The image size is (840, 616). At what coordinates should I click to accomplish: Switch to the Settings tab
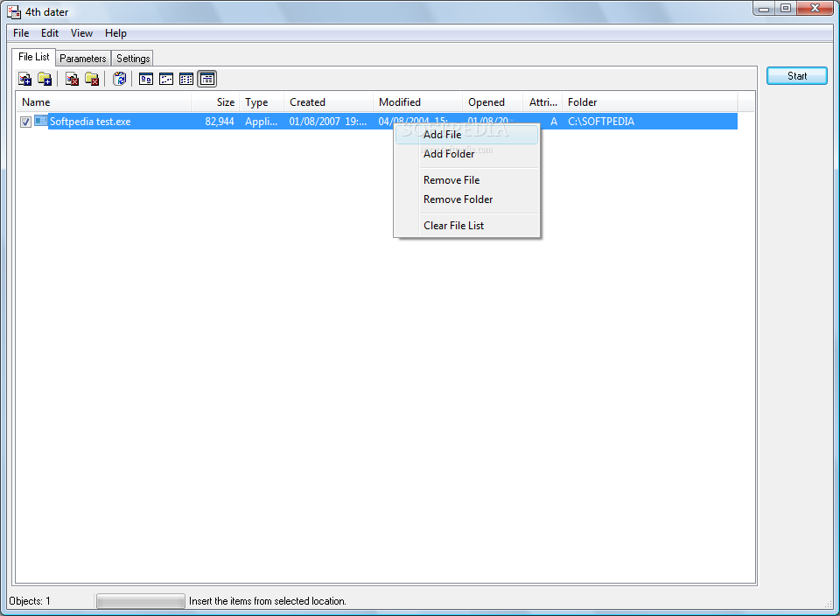click(x=133, y=59)
